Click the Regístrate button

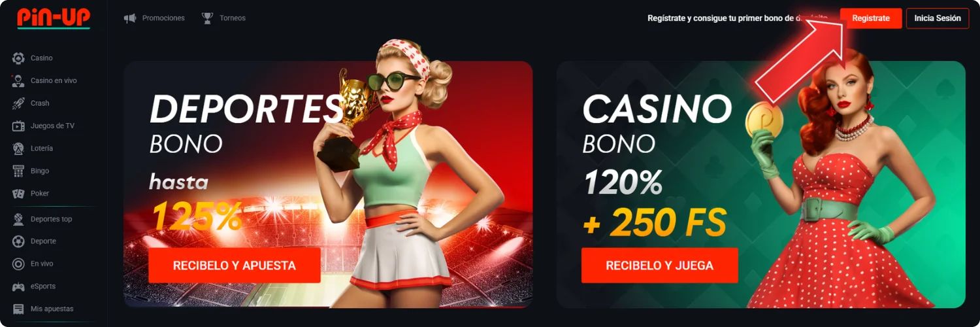[x=871, y=18]
